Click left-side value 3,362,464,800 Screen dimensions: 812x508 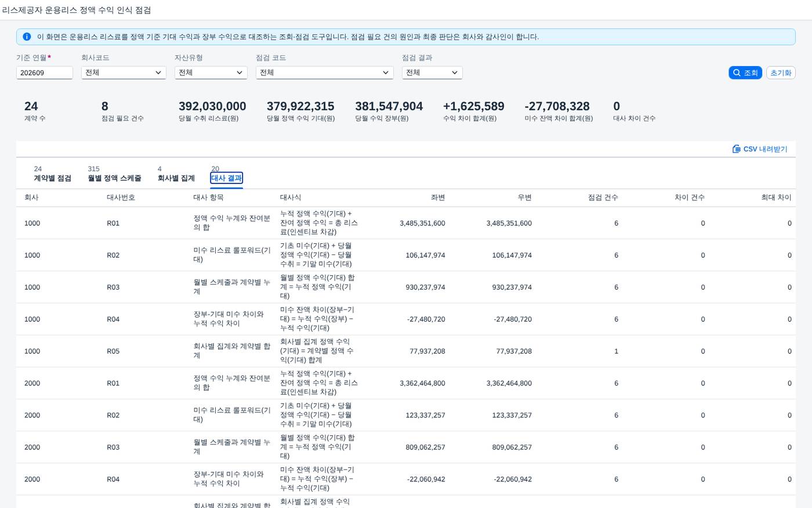pos(422,383)
